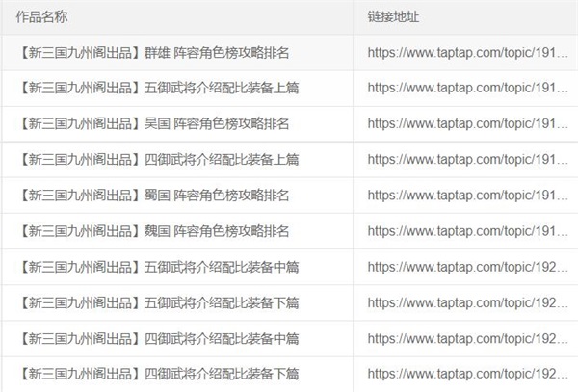
Task: Select the 四御武将介绍配比装备中篇 title
Action: (159, 338)
